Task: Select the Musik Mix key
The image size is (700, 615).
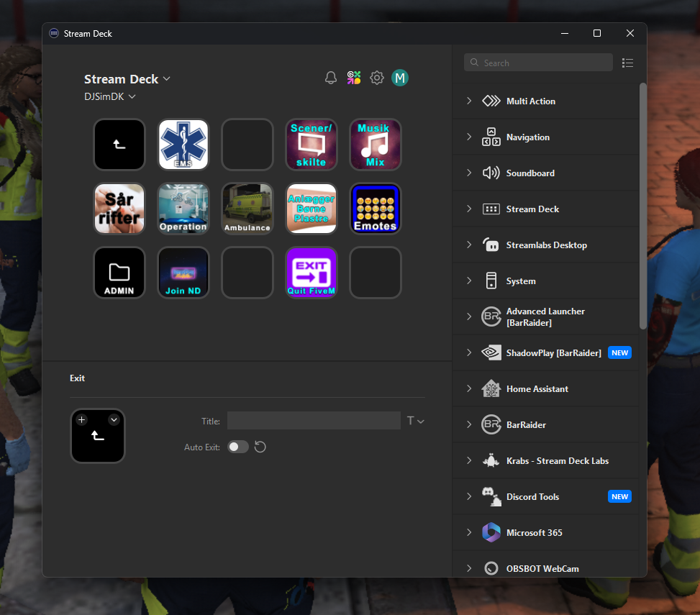Action: click(x=375, y=144)
